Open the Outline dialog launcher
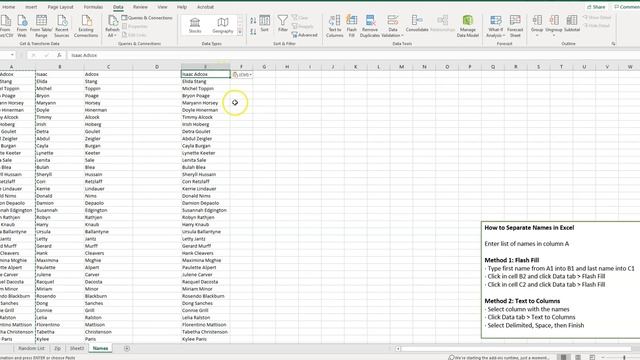Image resolution: width=640 pixels, height=360 pixels. (613, 44)
